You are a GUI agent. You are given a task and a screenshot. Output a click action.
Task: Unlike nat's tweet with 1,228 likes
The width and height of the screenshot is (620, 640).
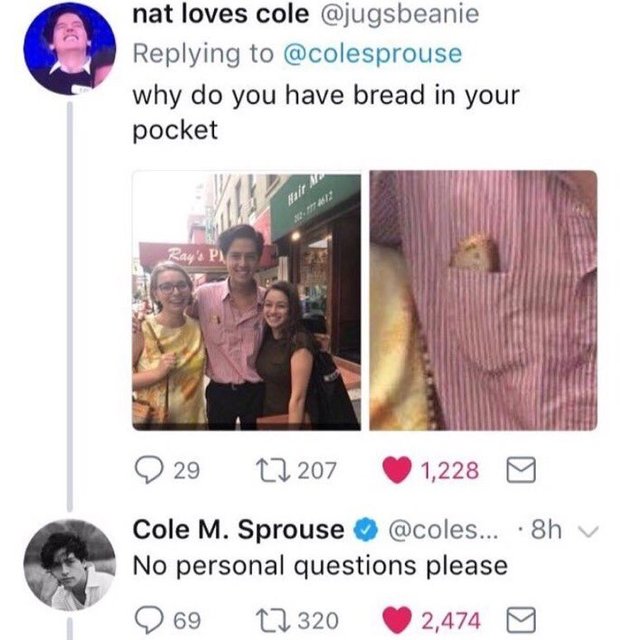pyautogui.click(x=397, y=469)
